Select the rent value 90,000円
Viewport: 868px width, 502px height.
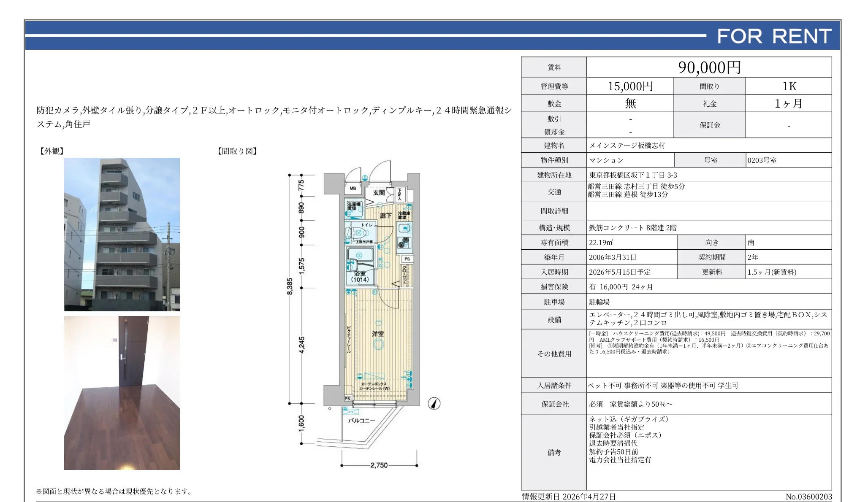(x=709, y=67)
